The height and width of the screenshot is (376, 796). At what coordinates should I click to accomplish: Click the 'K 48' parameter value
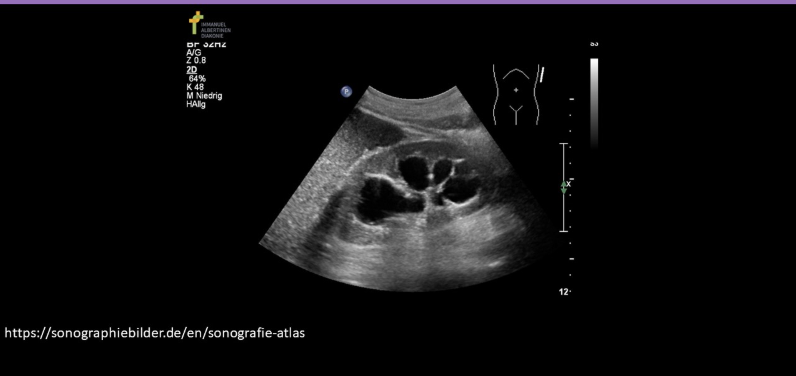[195, 87]
